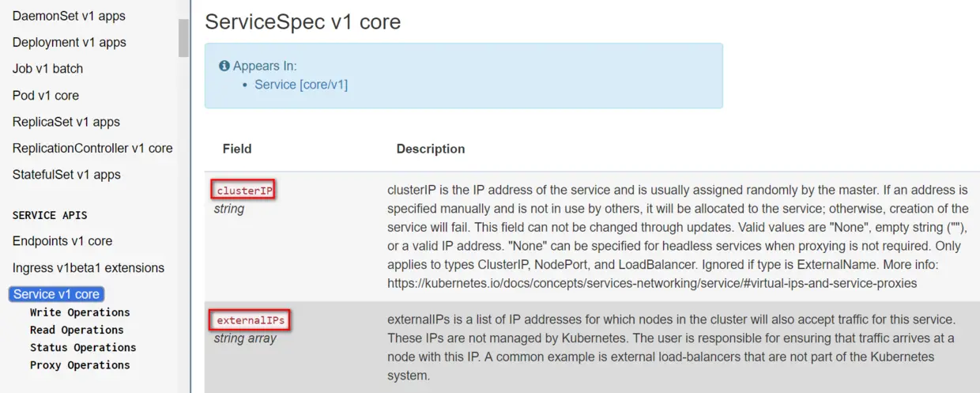This screenshot has height=393, width=980.
Task: Select StatefulSet v1 apps entry
Action: tap(66, 175)
